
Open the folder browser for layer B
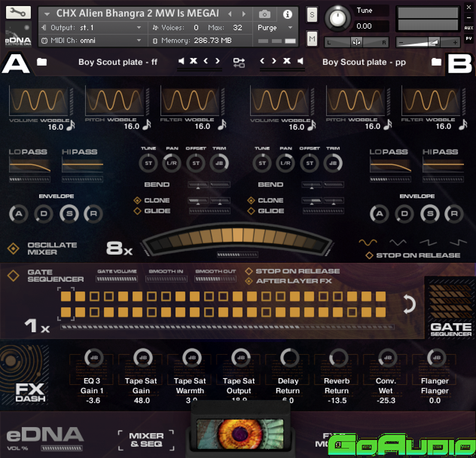[x=436, y=62]
